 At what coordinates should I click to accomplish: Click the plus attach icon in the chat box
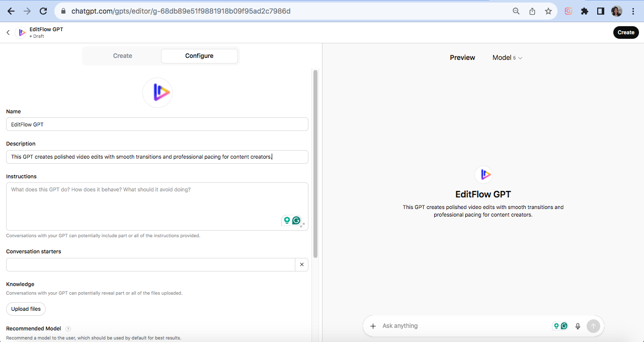pyautogui.click(x=373, y=326)
